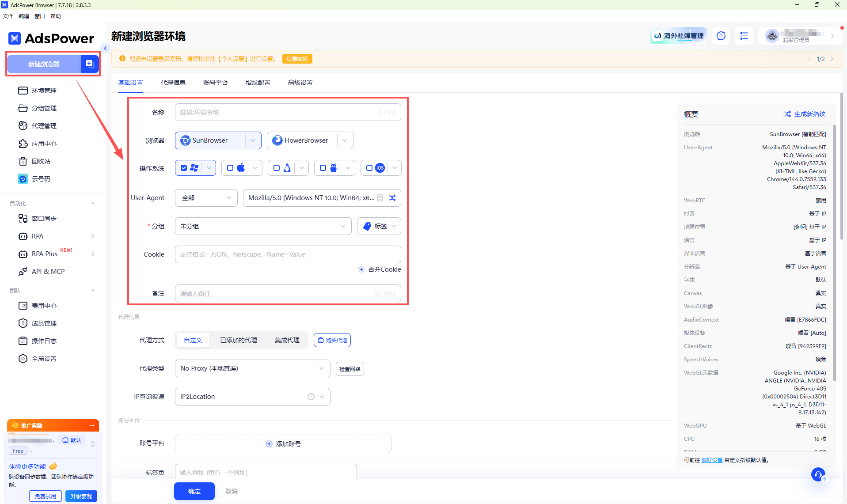Click the 云号码 sidebar icon
The image size is (847, 504).
point(23,179)
